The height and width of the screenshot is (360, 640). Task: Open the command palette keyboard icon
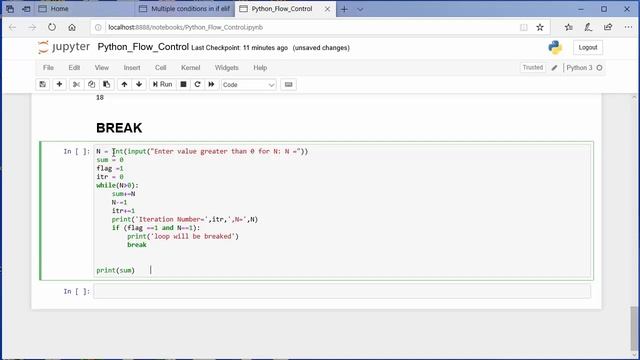tap(289, 84)
